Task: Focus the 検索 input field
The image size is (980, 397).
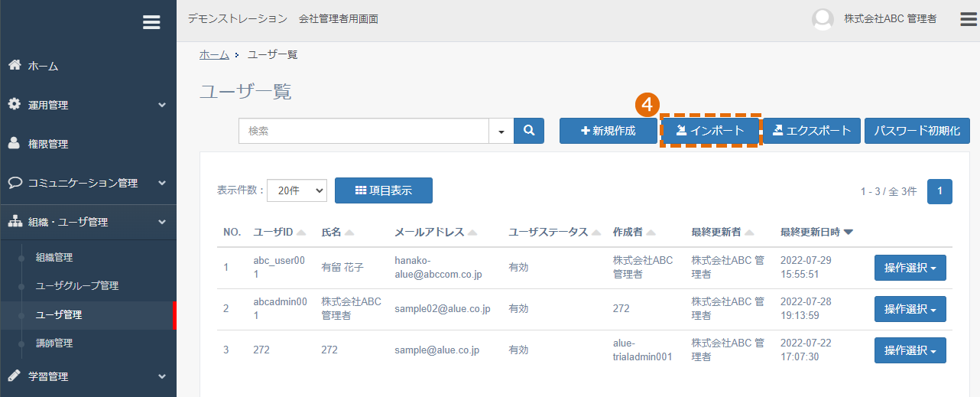Action: [x=364, y=131]
